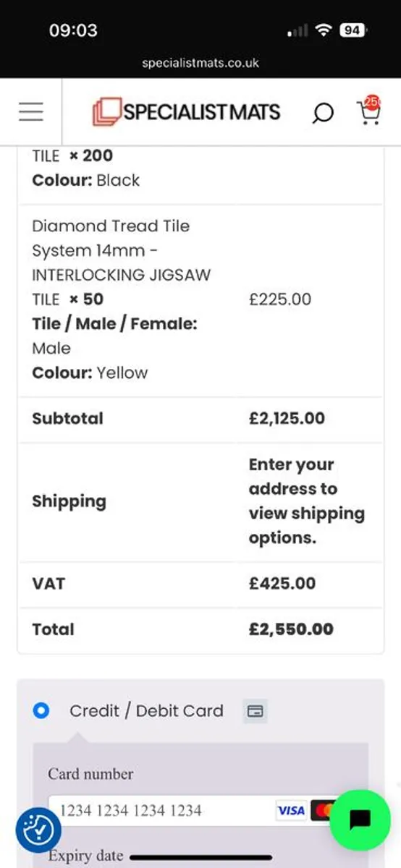Click the Credit / Debit Card label
The height and width of the screenshot is (868, 401).
[146, 711]
